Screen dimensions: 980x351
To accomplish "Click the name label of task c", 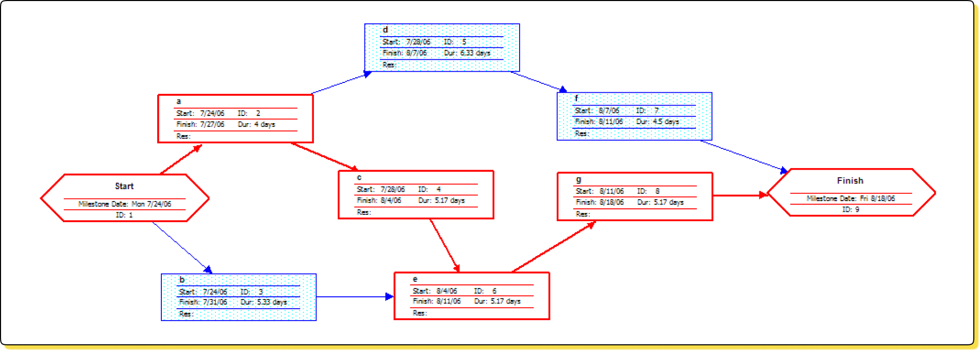I will [359, 177].
